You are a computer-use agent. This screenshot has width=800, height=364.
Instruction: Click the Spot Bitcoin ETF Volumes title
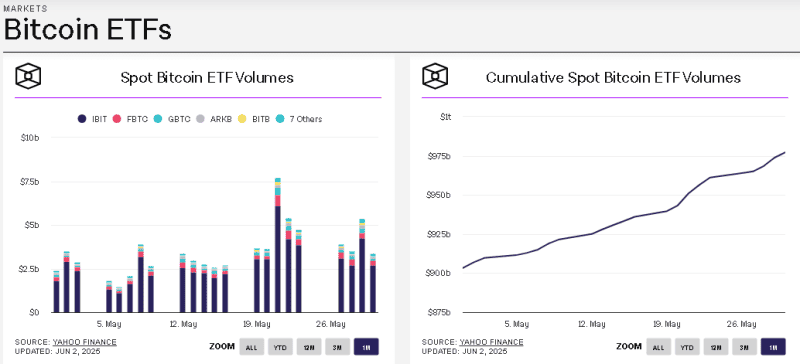pyautogui.click(x=207, y=78)
